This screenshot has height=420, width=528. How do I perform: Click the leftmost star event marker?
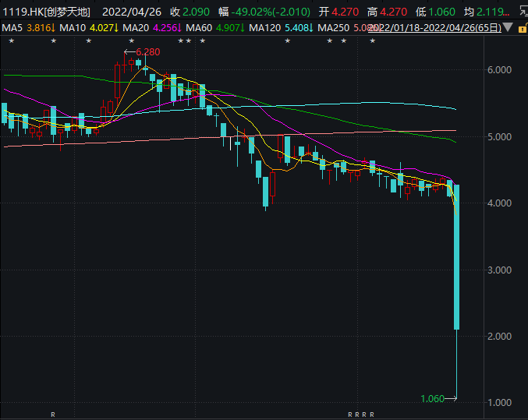12,41
